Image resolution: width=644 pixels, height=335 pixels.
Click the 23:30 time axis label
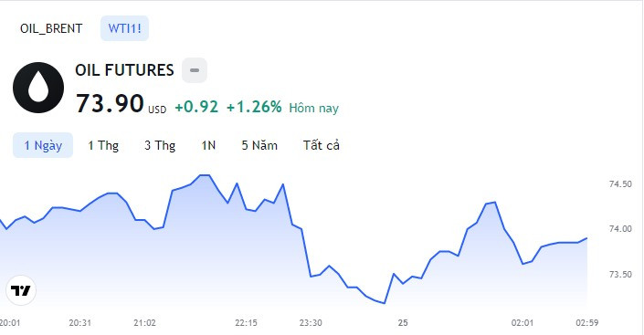tap(311, 323)
